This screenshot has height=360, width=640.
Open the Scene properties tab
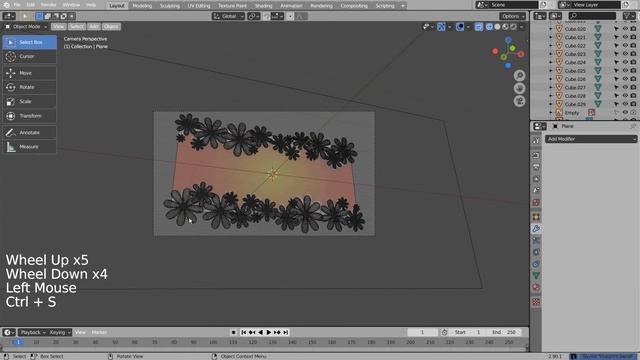click(x=536, y=190)
